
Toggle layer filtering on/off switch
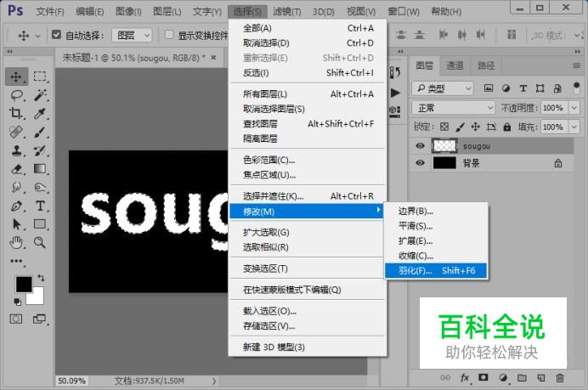point(576,88)
